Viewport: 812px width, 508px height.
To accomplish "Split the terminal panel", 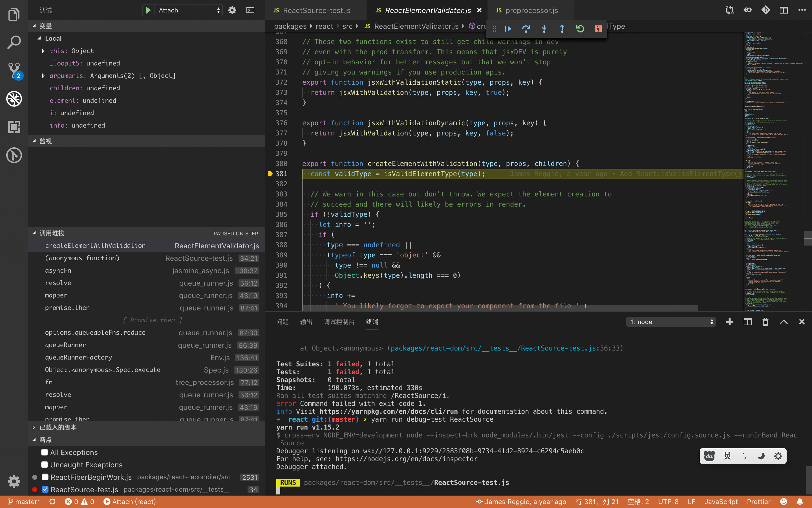I will [x=748, y=321].
